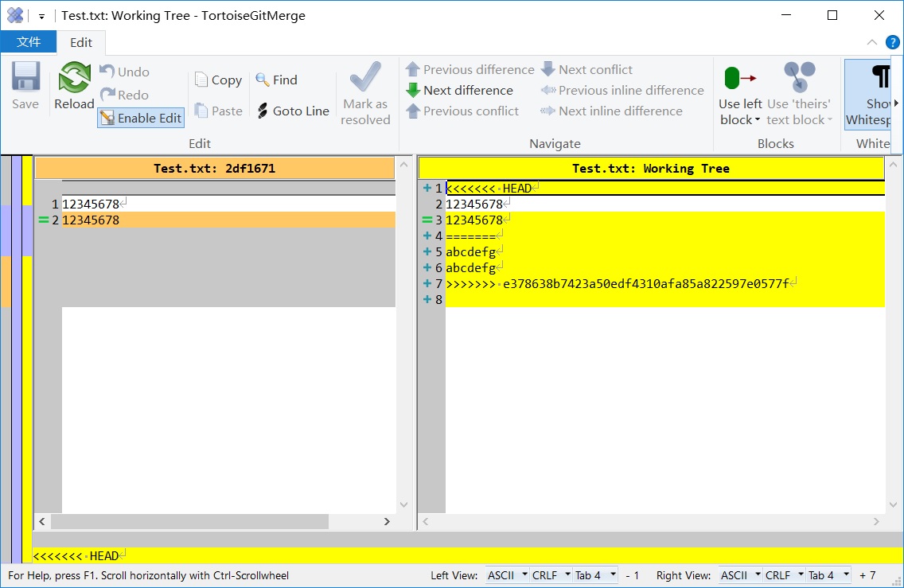Go to the Next conflict
The height and width of the screenshot is (588, 904).
(x=586, y=69)
